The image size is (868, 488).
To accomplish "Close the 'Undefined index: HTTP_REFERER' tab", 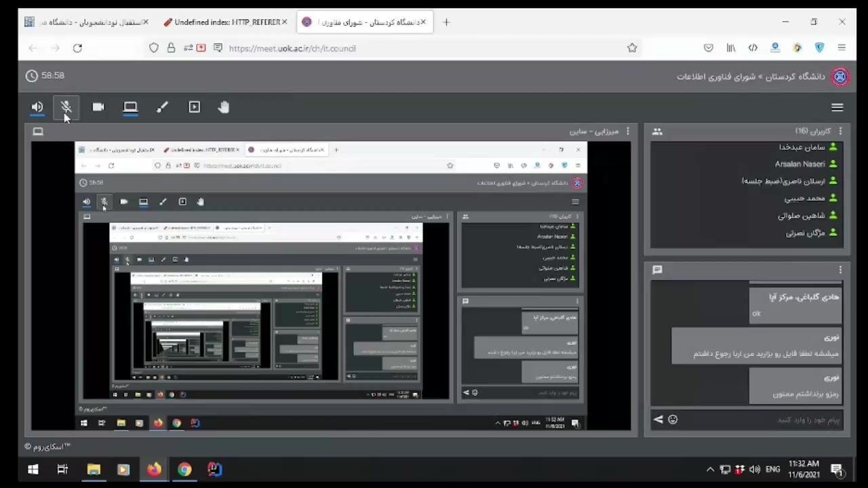I will (x=284, y=22).
